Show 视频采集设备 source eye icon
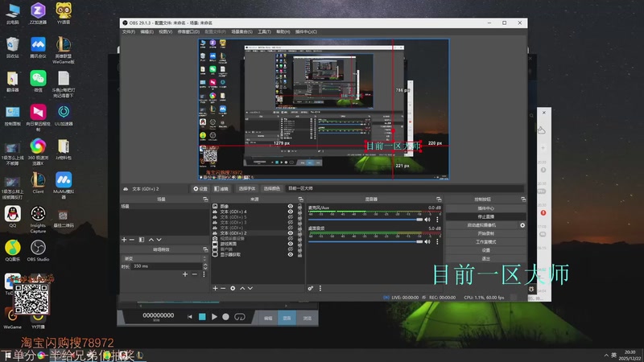 [x=291, y=238]
